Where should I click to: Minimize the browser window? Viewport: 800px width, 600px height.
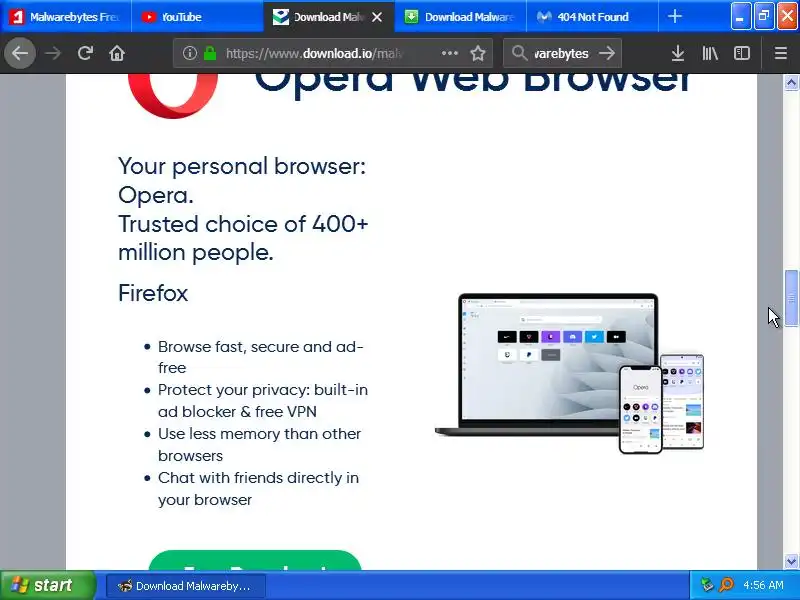pos(740,16)
